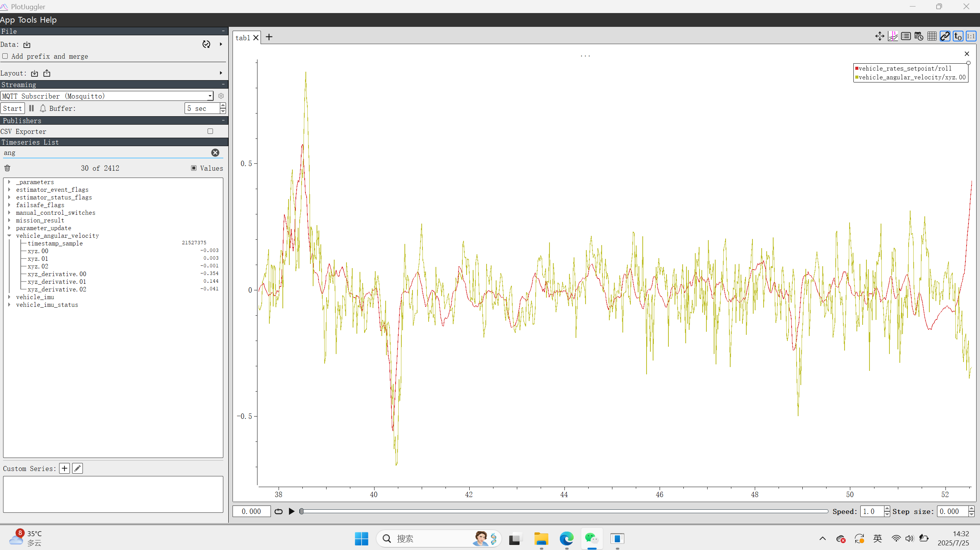980x550 pixels.
Task: Click the play button
Action: [292, 512]
